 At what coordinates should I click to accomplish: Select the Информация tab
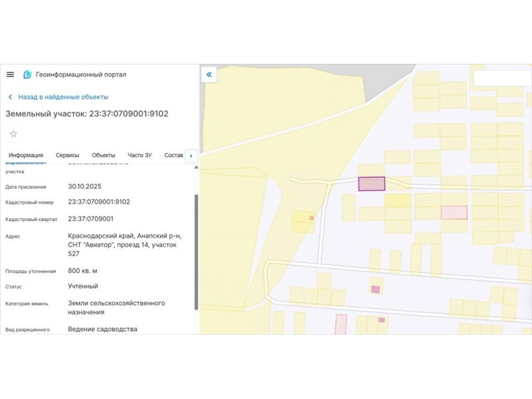(26, 155)
